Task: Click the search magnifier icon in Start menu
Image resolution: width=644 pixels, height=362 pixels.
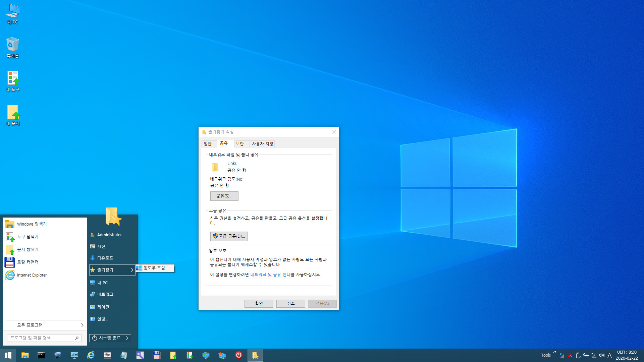Action: 76,338
